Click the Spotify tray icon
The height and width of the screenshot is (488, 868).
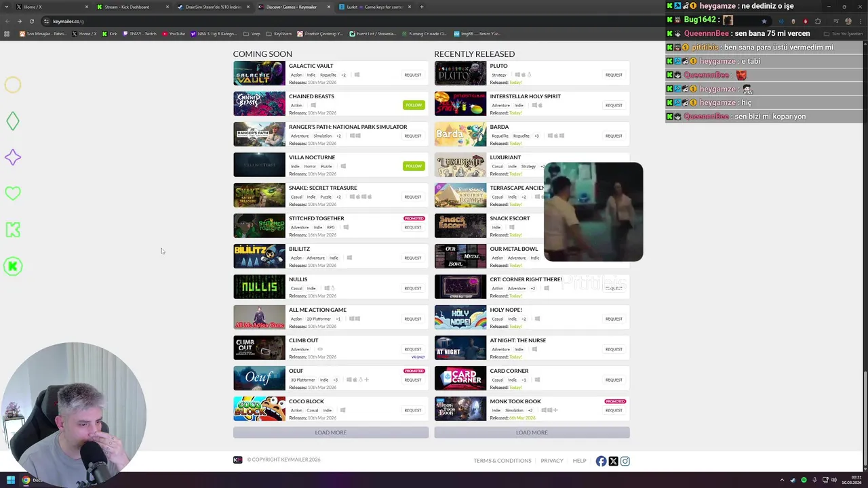tap(804, 480)
